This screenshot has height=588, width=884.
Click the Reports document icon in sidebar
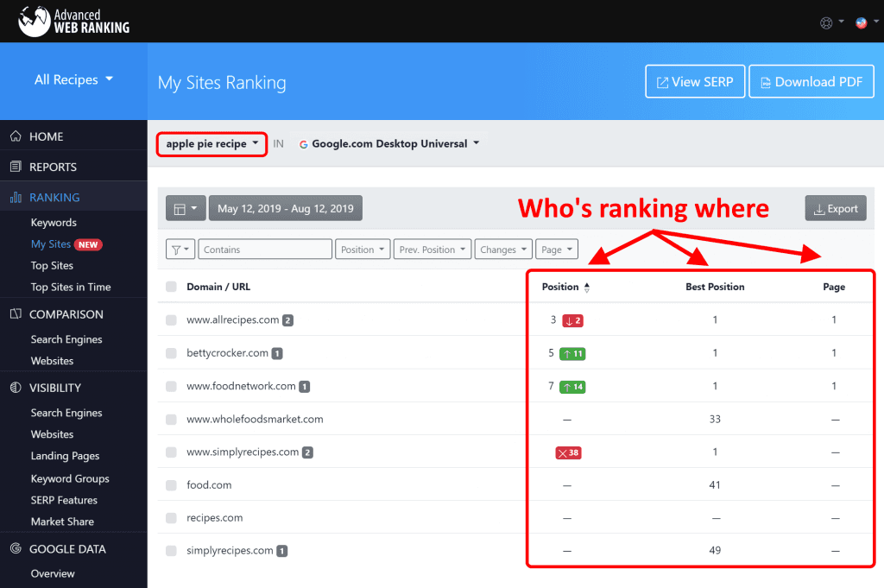pos(16,167)
